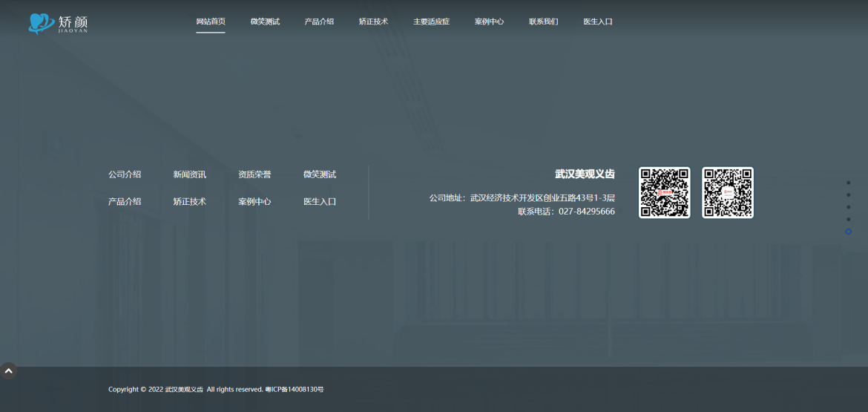Click the left QR code image
868x412 pixels.
pyautogui.click(x=664, y=192)
